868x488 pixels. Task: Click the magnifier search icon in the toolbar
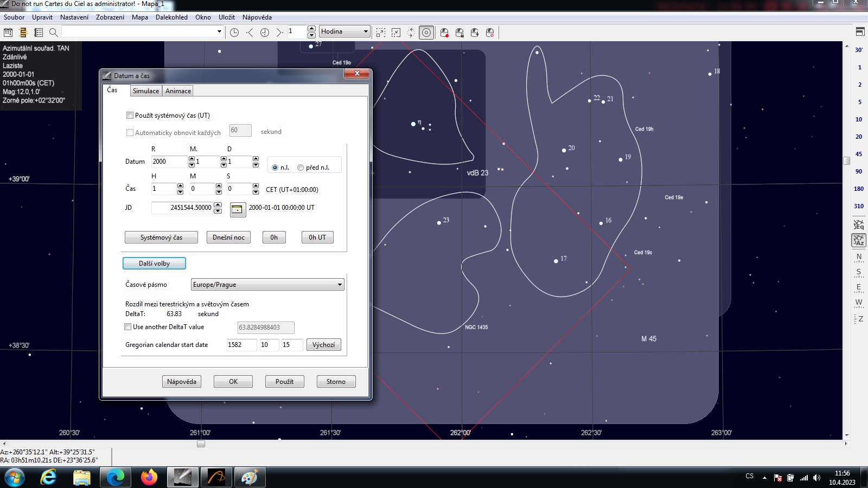point(53,33)
